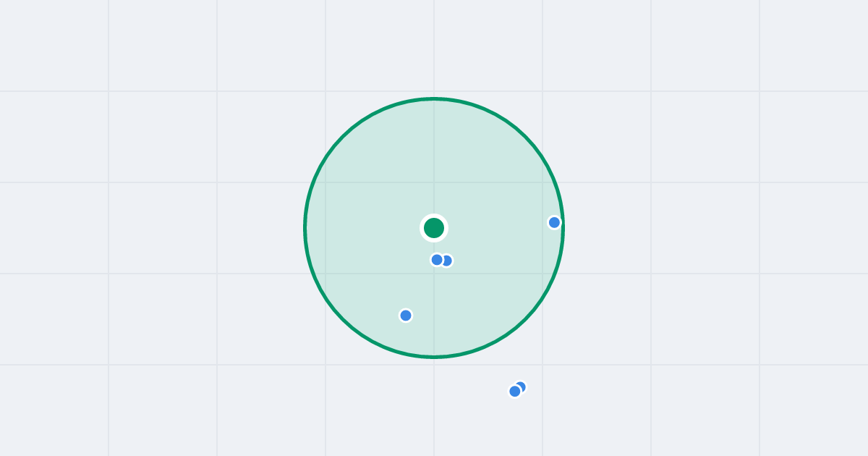Pick the front blue dot just below the center marker

coord(437,260)
